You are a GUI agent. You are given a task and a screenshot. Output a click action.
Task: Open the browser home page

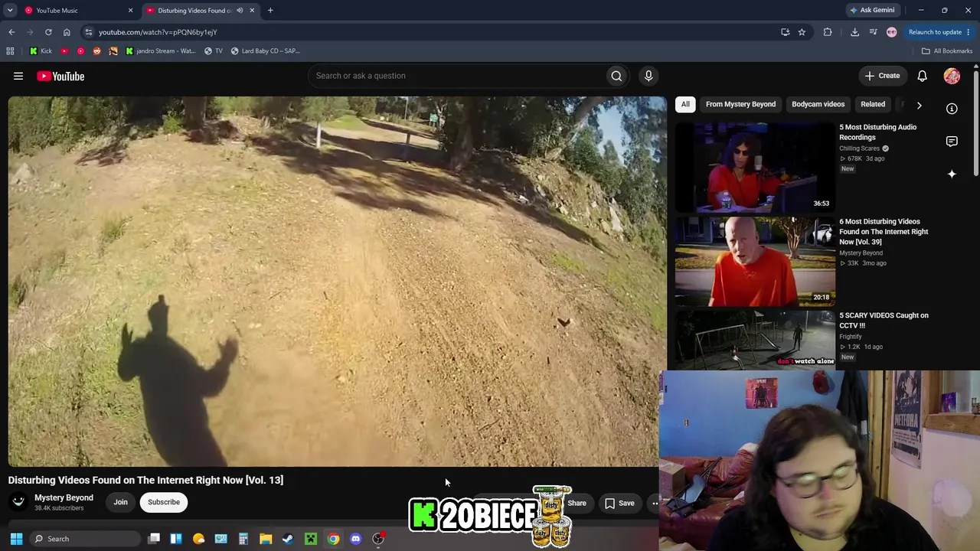(67, 32)
